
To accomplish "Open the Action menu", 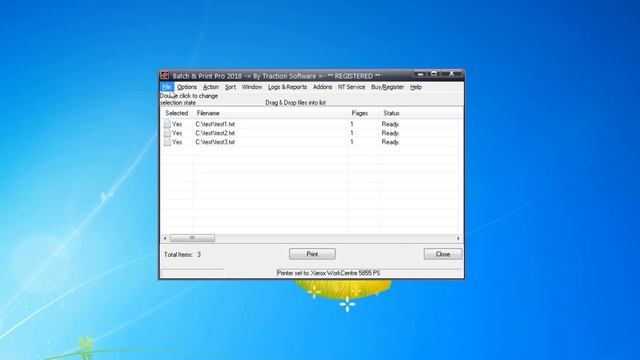I will pos(211,87).
